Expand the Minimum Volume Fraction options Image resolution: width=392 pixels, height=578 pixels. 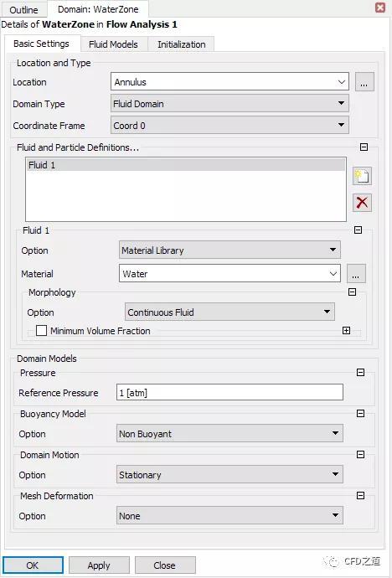pos(346,331)
